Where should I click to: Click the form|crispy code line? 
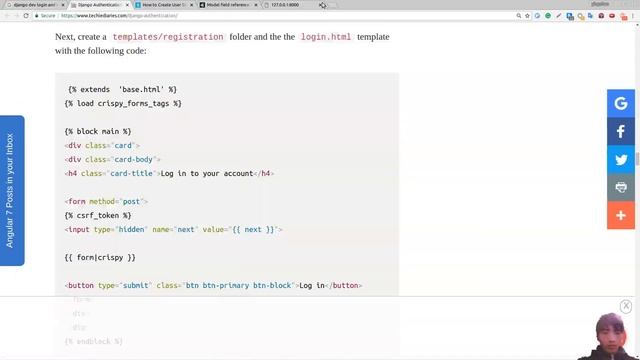[x=100, y=258]
